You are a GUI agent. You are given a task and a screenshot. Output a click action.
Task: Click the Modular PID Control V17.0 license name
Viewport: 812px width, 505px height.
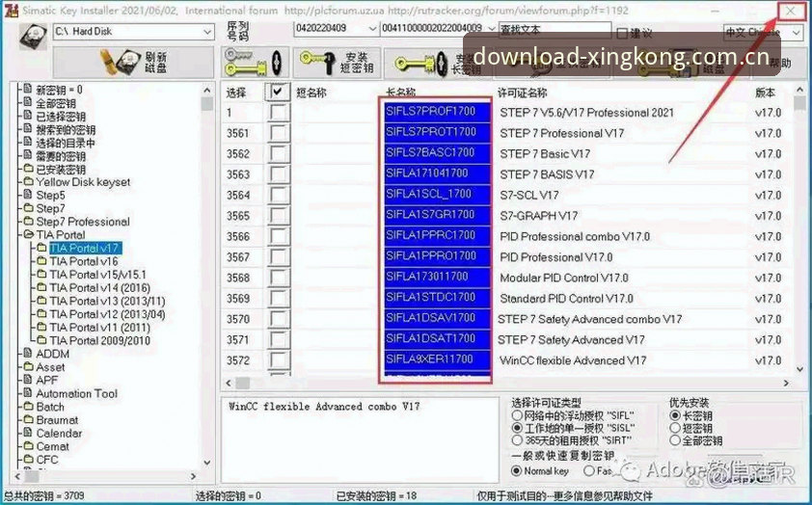click(563, 278)
